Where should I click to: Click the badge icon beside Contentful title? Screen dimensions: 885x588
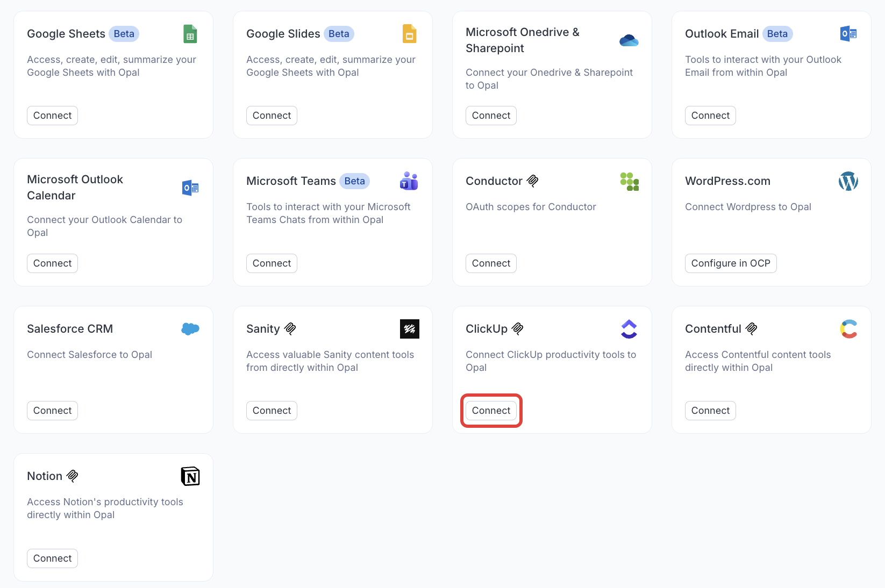[751, 329]
